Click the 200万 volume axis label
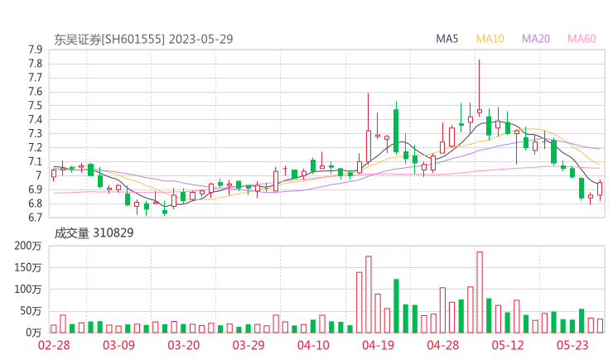Image resolution: width=613 pixels, height=364 pixels. pos(28,246)
